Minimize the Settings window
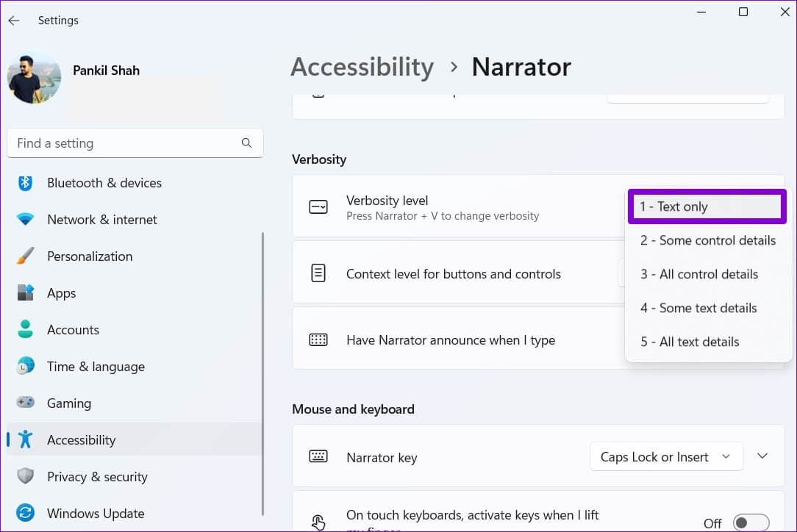Viewport: 797px width, 532px height. pyautogui.click(x=701, y=12)
